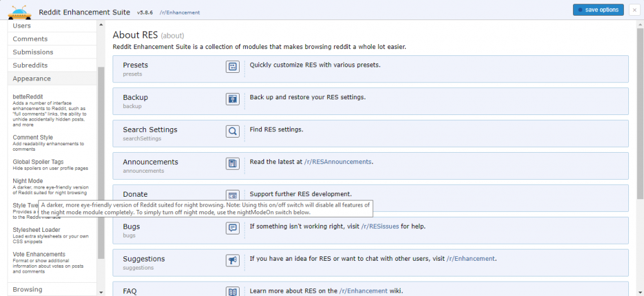Select the Stylesheet Loader module
The width and height of the screenshot is (644, 296).
pyautogui.click(x=35, y=230)
